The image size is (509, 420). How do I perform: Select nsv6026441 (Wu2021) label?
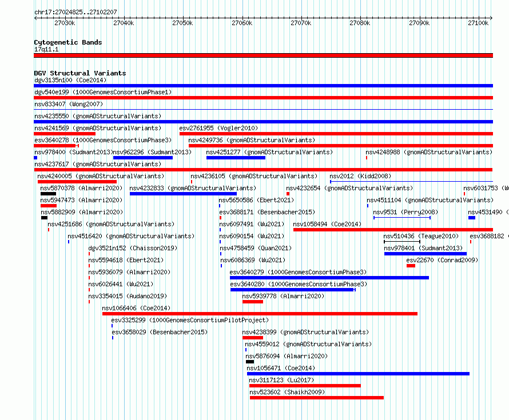(121, 284)
